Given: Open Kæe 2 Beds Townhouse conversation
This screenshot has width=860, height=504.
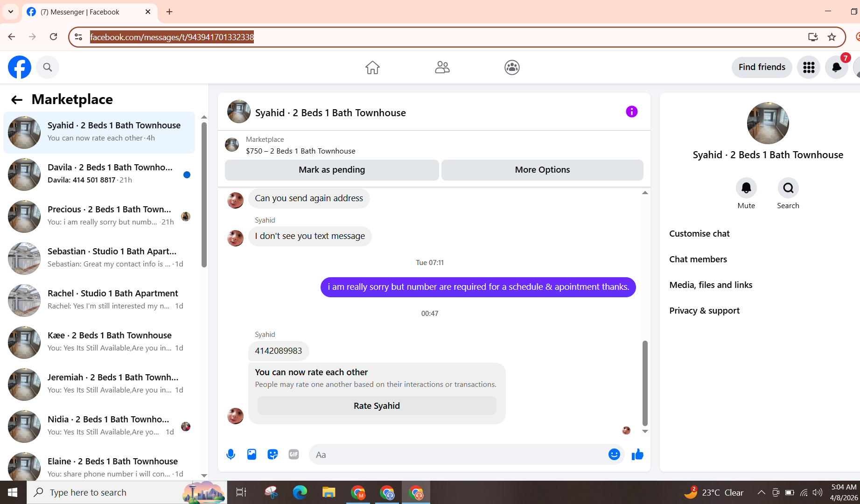Looking at the screenshot, I should pyautogui.click(x=99, y=342).
